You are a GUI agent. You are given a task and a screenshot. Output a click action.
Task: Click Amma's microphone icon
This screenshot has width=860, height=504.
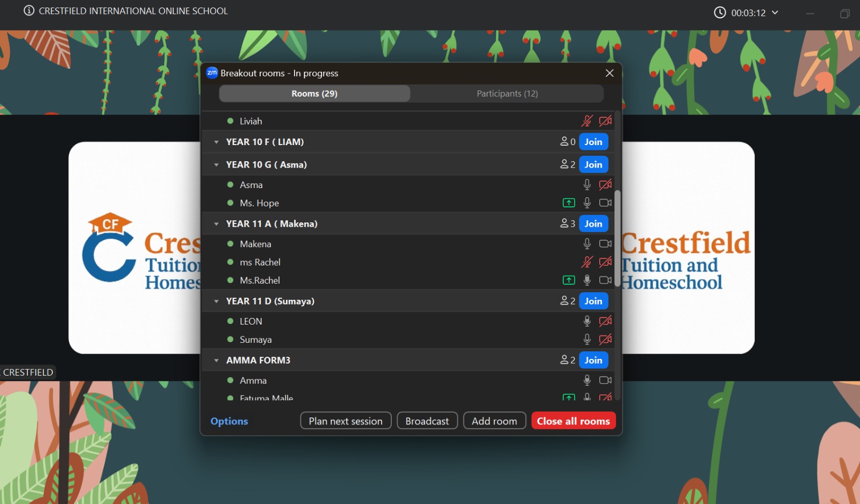(587, 380)
